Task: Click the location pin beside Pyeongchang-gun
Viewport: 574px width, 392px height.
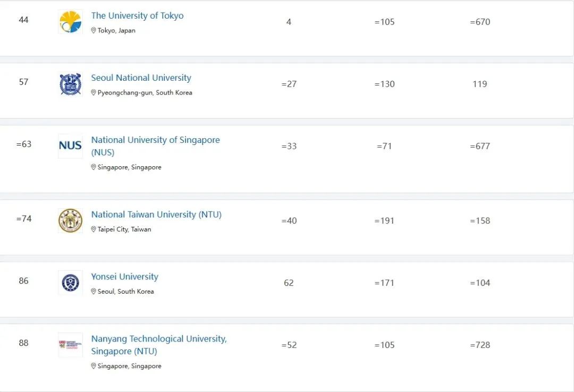Action: coord(94,93)
